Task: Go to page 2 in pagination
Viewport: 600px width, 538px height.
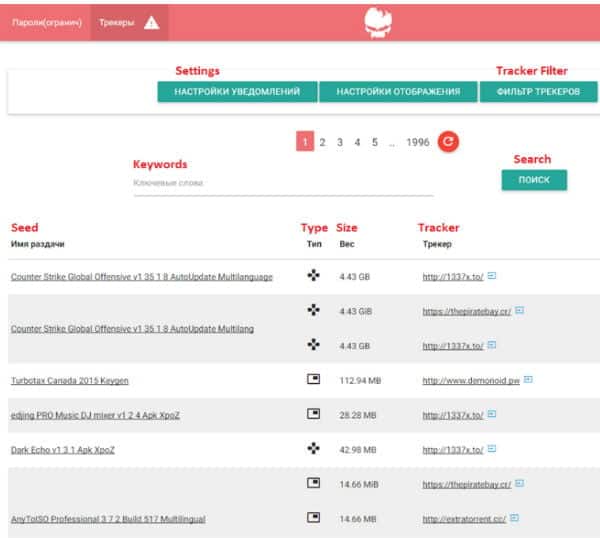Action: (x=322, y=142)
